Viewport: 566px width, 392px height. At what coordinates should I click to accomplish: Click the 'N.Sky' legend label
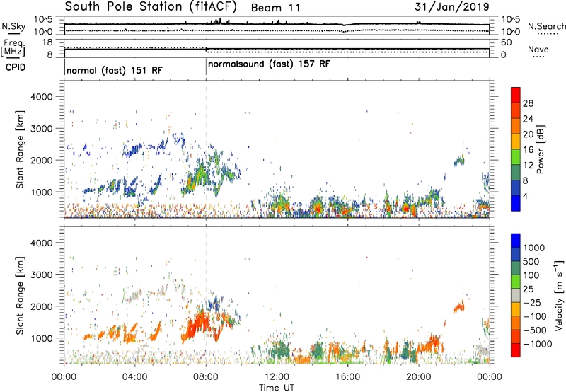tap(13, 26)
